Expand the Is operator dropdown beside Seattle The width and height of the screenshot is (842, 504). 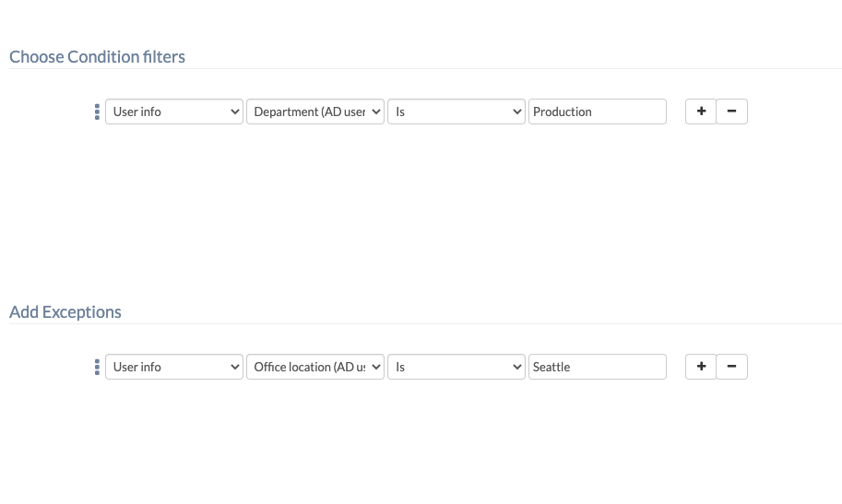[x=457, y=367]
